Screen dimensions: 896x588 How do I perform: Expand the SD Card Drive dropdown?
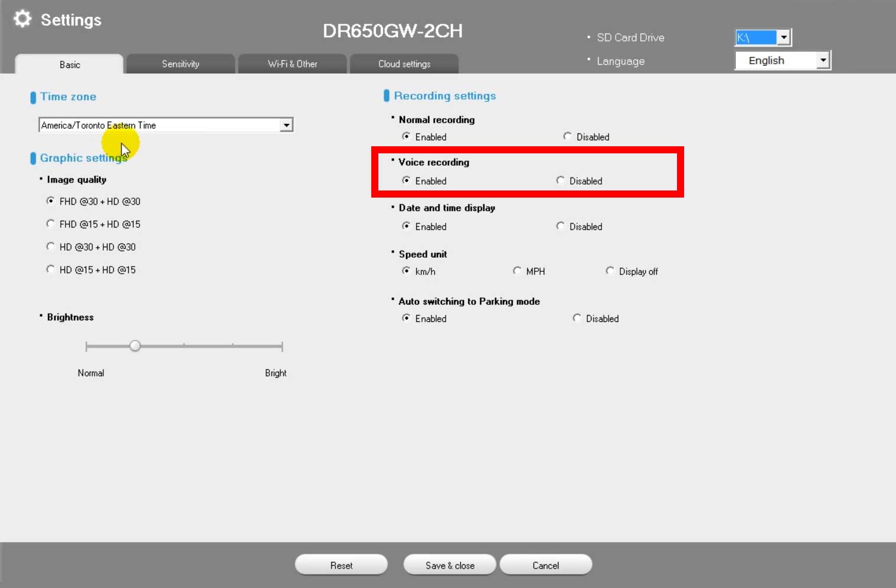click(784, 38)
